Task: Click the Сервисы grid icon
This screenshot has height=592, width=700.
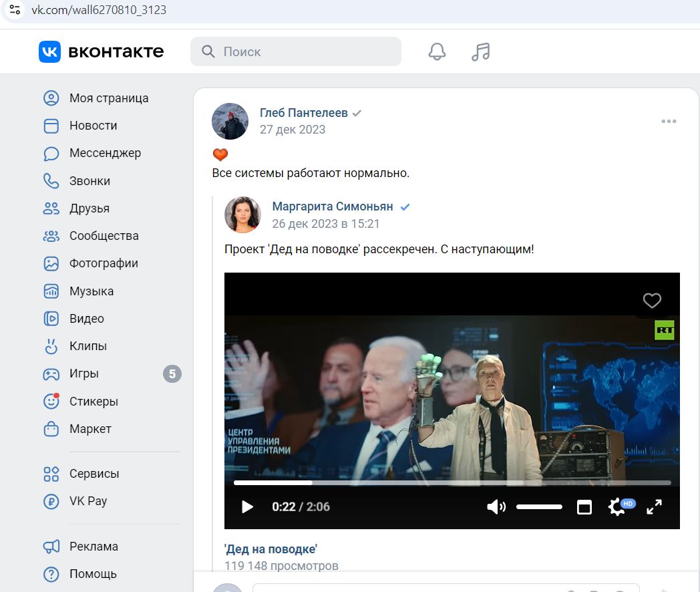Action: [51, 474]
